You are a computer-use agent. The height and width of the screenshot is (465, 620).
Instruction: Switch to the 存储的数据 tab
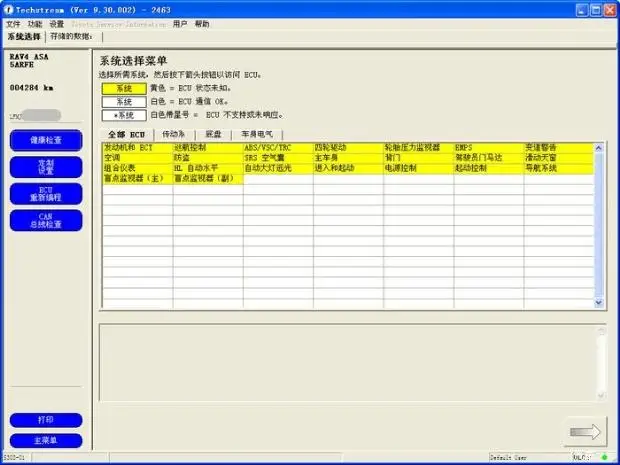(x=72, y=37)
